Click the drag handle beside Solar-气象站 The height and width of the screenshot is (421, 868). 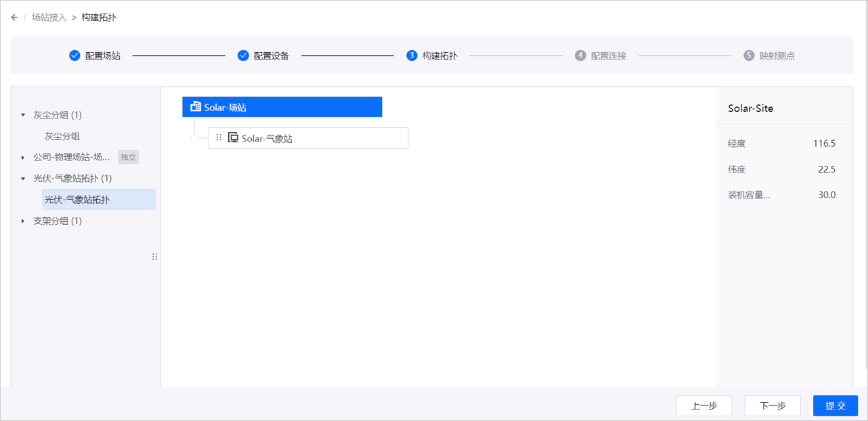pyautogui.click(x=219, y=138)
